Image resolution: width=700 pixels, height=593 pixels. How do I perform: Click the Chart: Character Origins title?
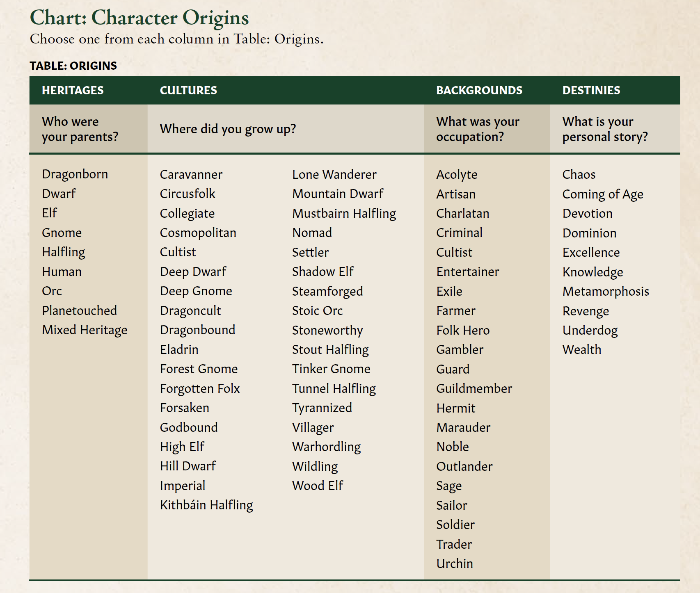(139, 18)
